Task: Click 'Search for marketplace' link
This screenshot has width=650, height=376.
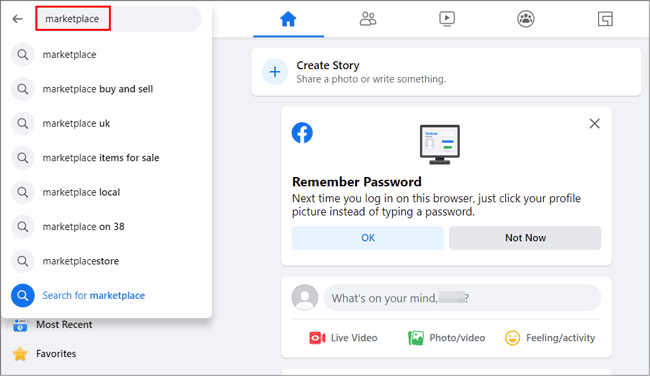Action: [94, 295]
